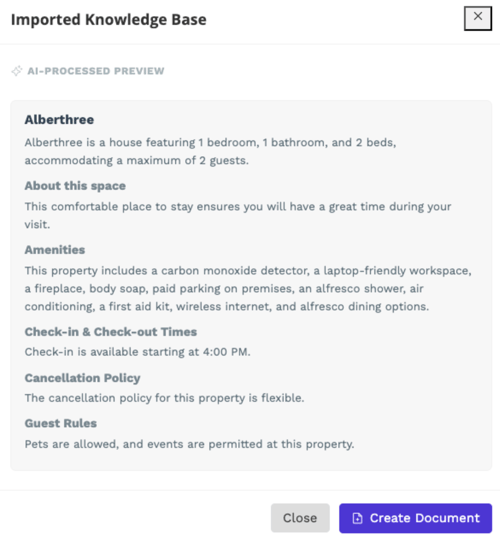
Task: Select the Imported Knowledge Base title
Action: pos(109,20)
